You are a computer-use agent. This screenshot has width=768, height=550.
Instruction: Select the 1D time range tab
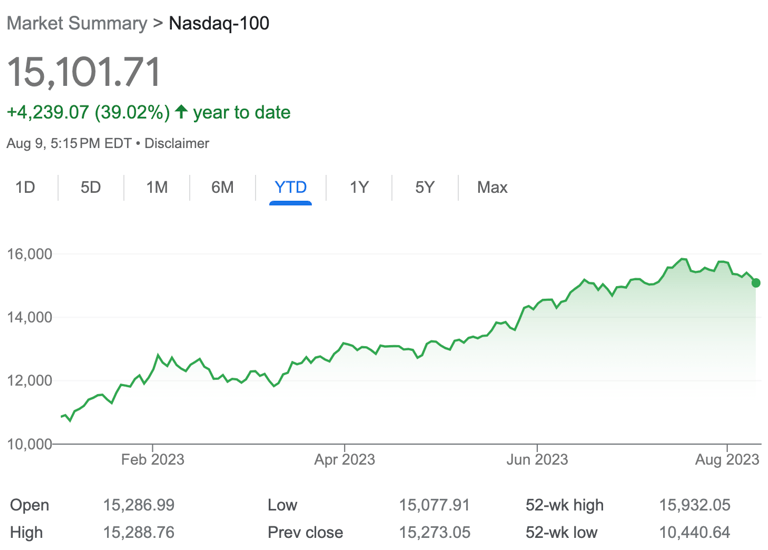[25, 187]
